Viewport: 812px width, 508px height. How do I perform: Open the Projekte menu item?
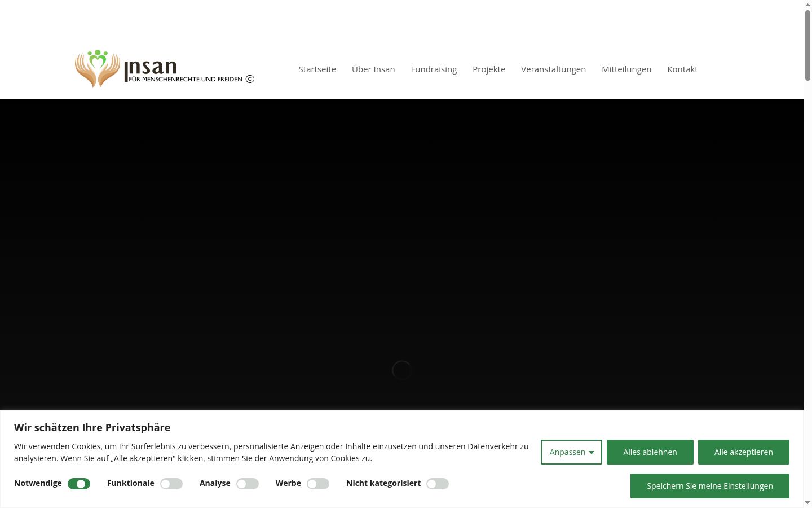489,69
